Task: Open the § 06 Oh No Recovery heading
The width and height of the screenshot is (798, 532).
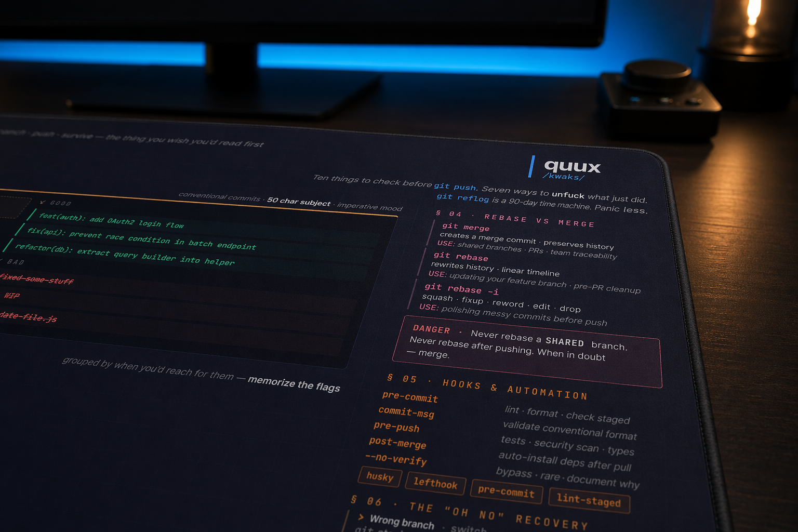Action: (x=469, y=514)
